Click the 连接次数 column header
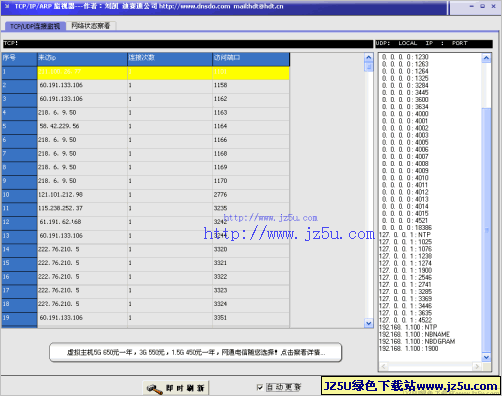This screenshot has height=396, width=502. [x=170, y=59]
